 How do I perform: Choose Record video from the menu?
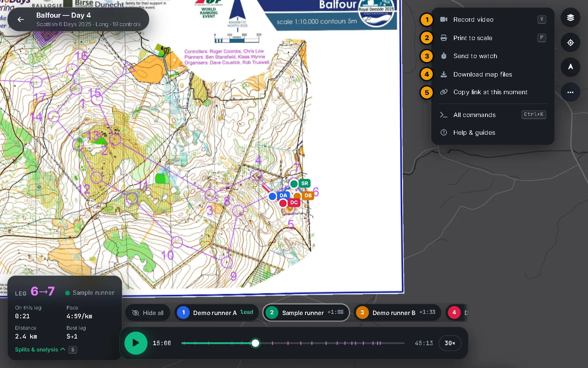492,20
